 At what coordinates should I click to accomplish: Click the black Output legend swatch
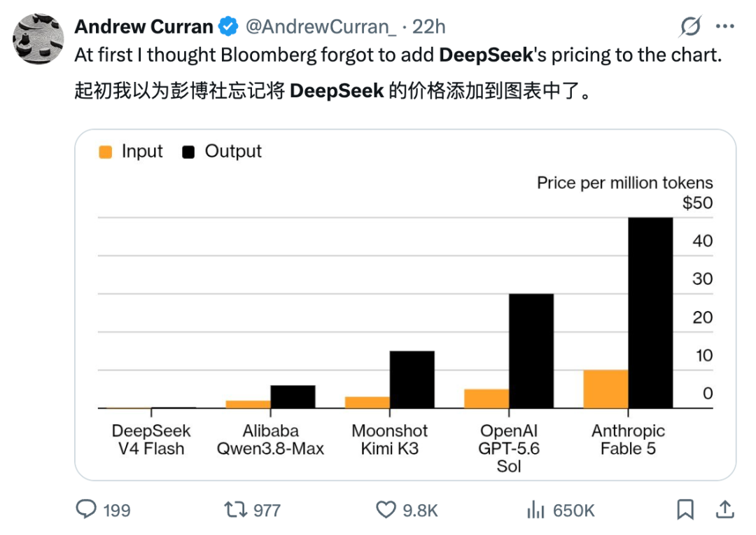point(188,152)
